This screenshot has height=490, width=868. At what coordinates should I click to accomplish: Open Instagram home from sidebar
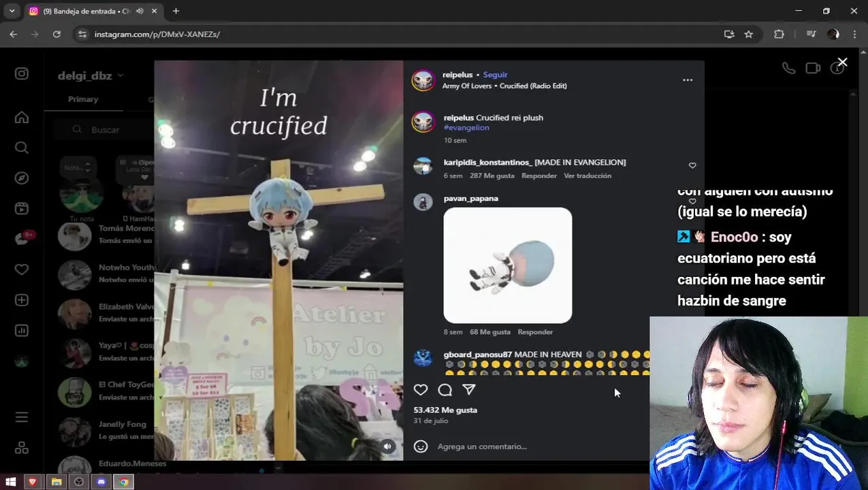click(22, 118)
